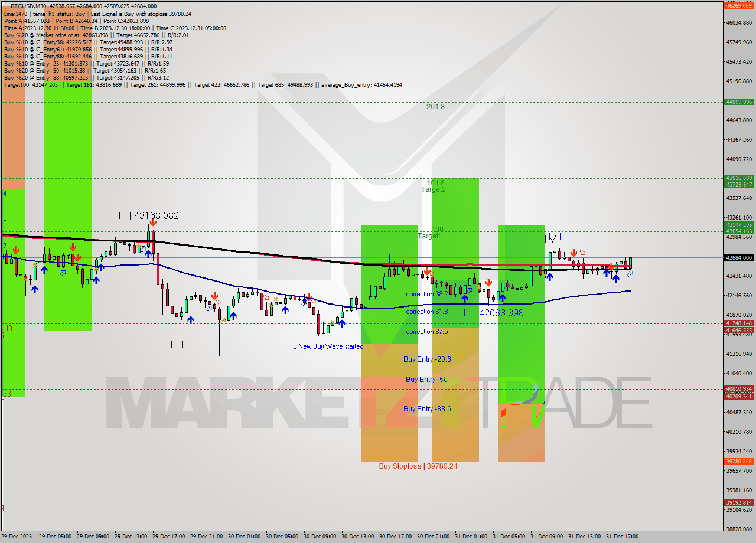Select the 'Buy Entry -50' label
Screen dimensions: 756x543
426,380
